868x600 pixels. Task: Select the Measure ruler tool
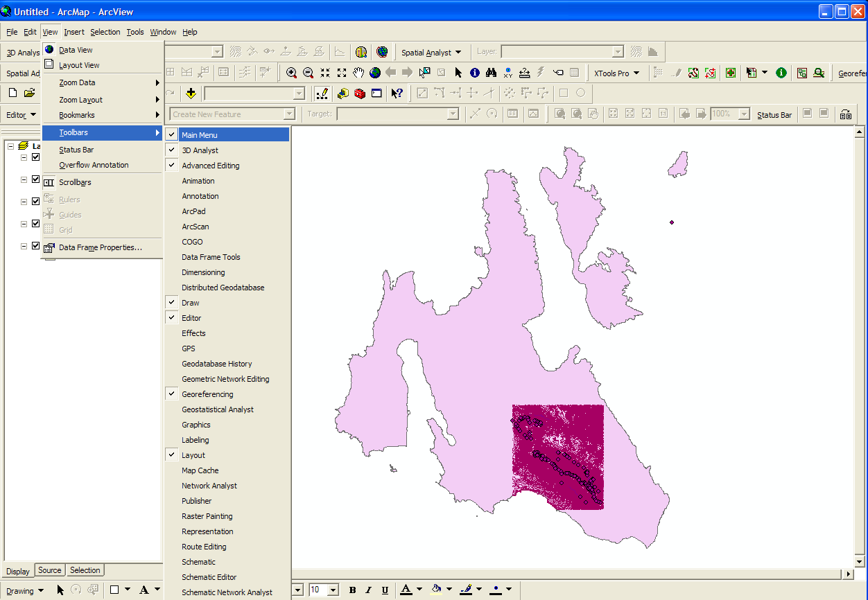[x=525, y=73]
